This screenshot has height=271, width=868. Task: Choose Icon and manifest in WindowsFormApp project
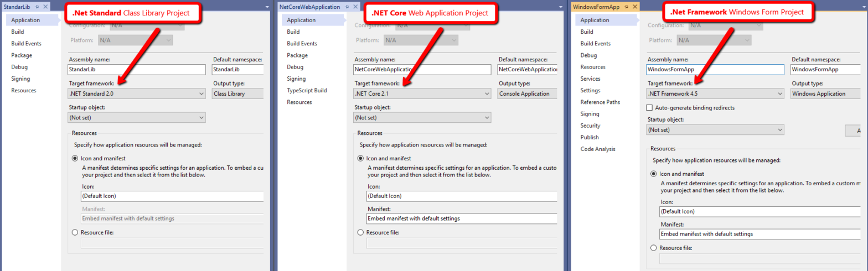654,174
